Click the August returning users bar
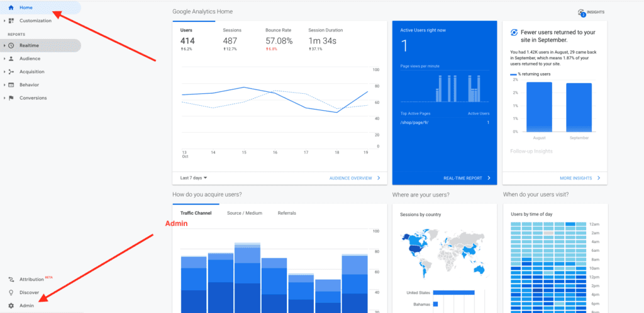The width and height of the screenshot is (644, 313). click(539, 107)
